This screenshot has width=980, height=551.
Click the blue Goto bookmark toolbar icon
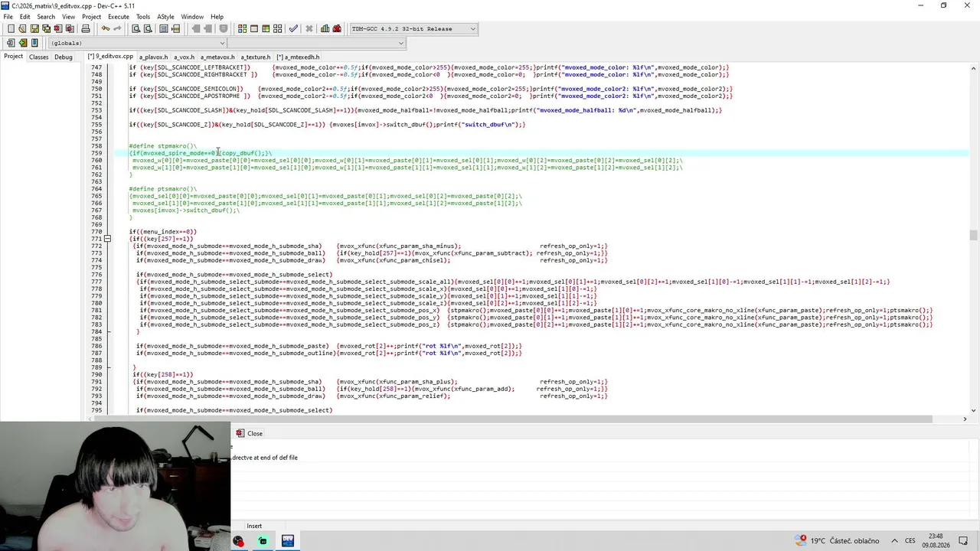click(34, 43)
